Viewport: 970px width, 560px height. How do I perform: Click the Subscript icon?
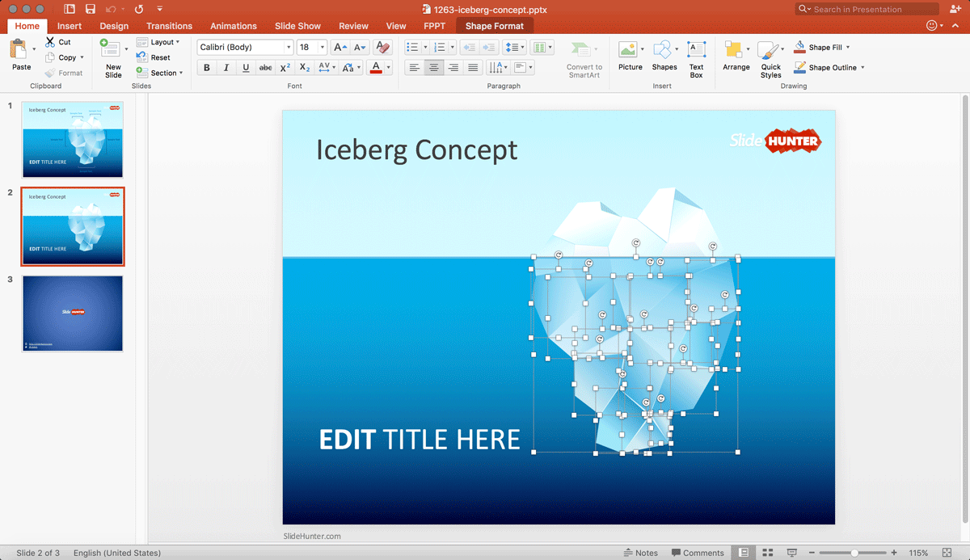[304, 67]
